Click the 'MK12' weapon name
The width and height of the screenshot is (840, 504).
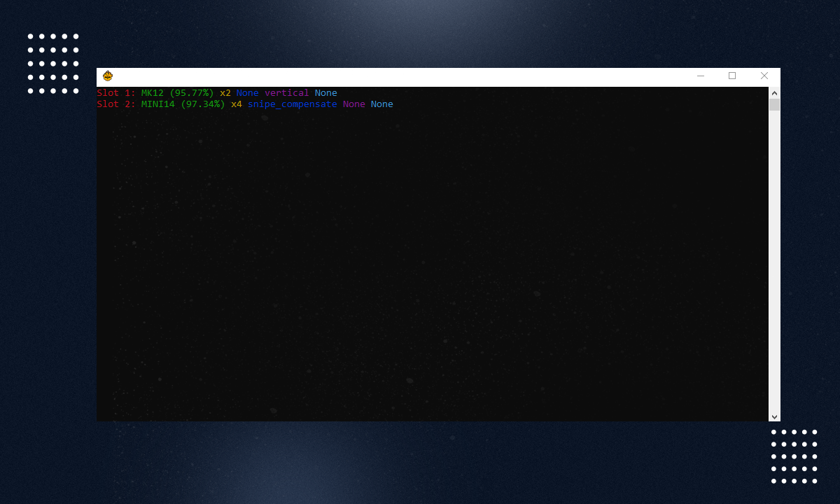(x=153, y=93)
